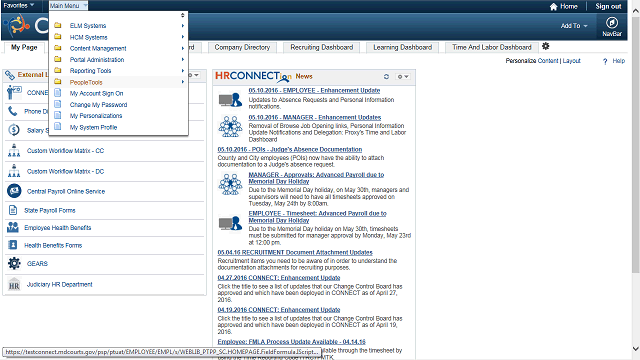
Task: Click the Salary dollar sign icon
Action: click(x=14, y=130)
